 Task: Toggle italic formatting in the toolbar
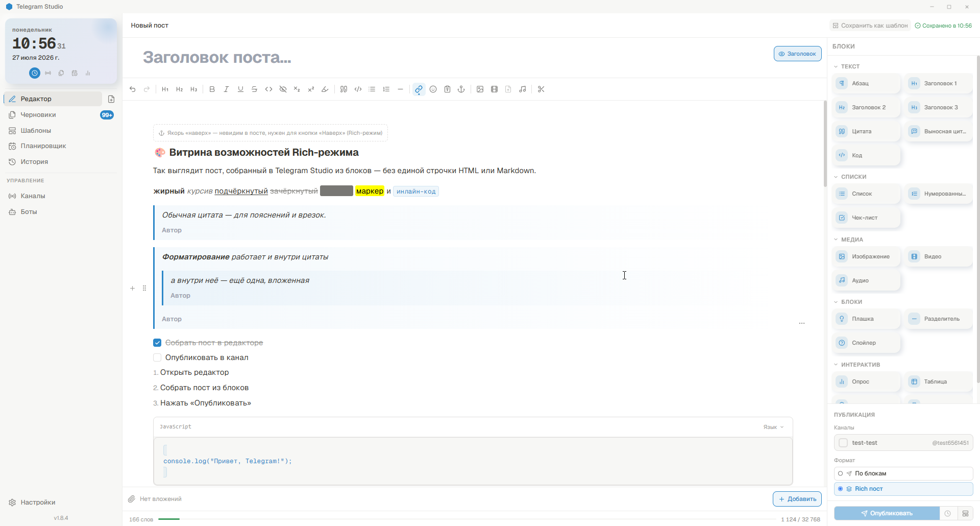(227, 89)
